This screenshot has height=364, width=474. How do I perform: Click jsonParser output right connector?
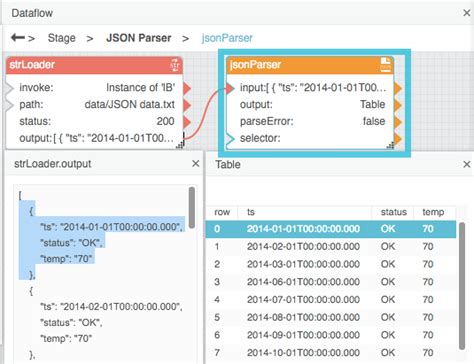[398, 105]
